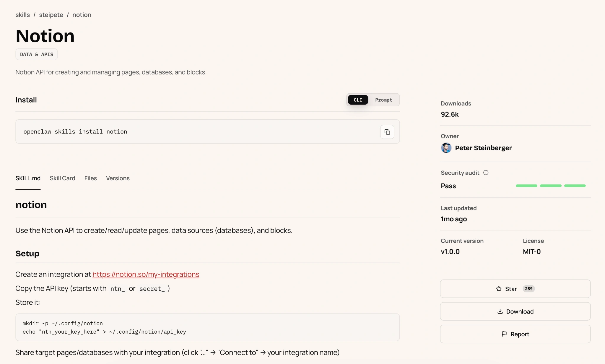Download the Notion skill
Screen dimensions: 605x364
[x=515, y=311]
